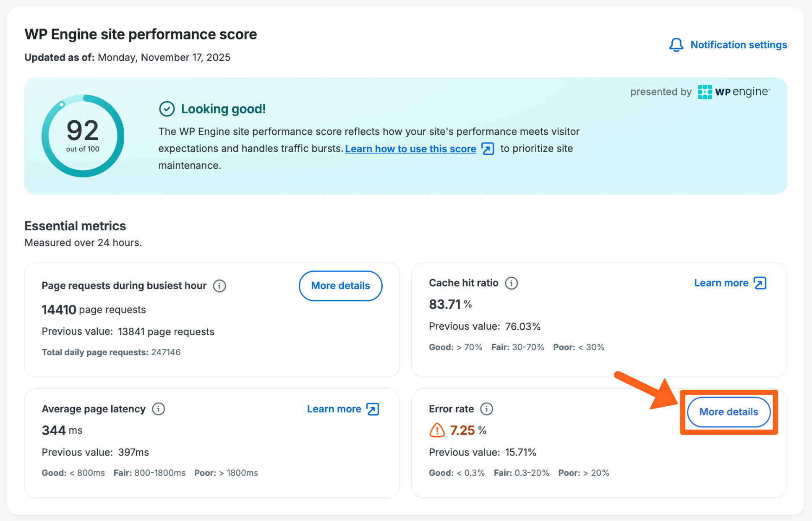812x521 pixels.
Task: Open Learn more for Cache hit ratio
Action: pos(721,283)
